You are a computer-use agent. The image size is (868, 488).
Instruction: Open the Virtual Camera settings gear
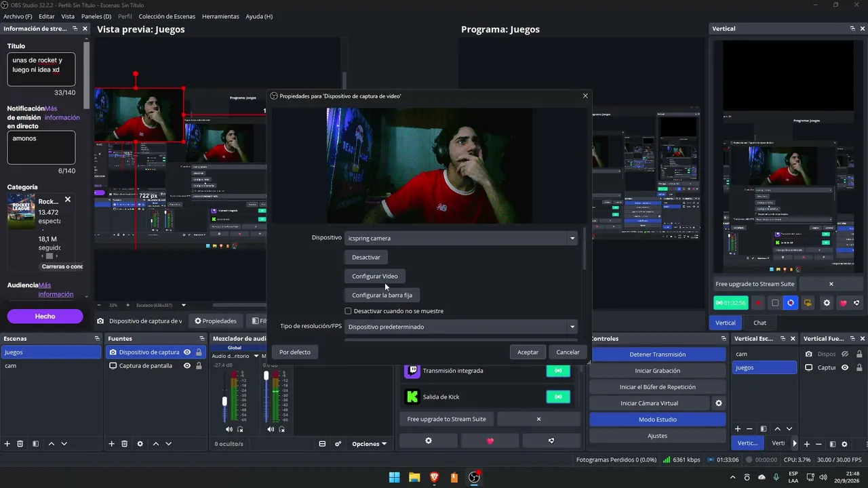pos(719,403)
